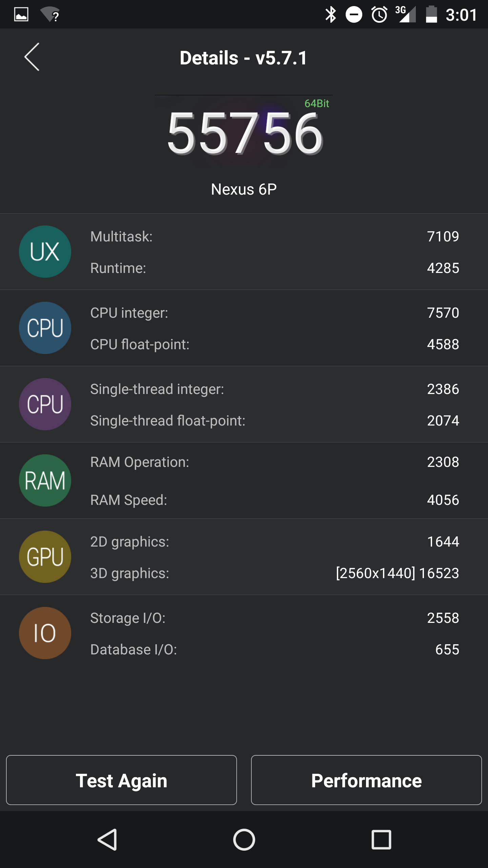Screen dimensions: 488x868
Task: Select the 3D graphics score row
Action: pyautogui.click(x=274, y=573)
